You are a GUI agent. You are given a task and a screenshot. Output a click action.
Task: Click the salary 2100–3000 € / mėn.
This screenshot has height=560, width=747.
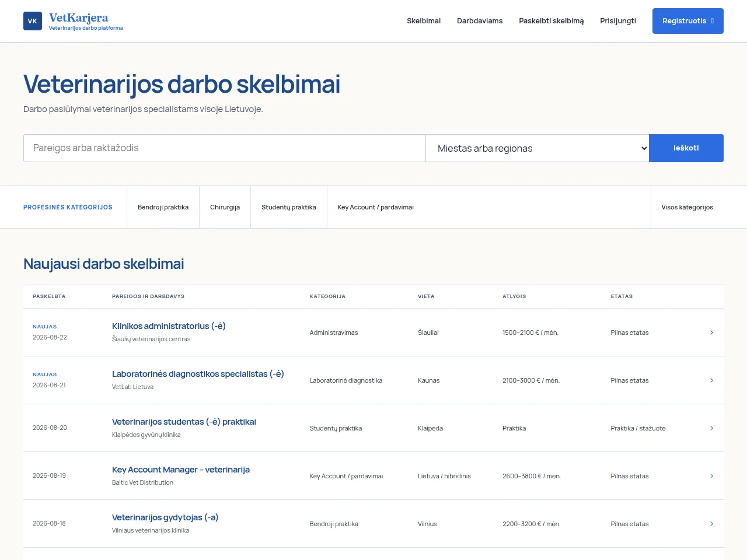coord(531,380)
